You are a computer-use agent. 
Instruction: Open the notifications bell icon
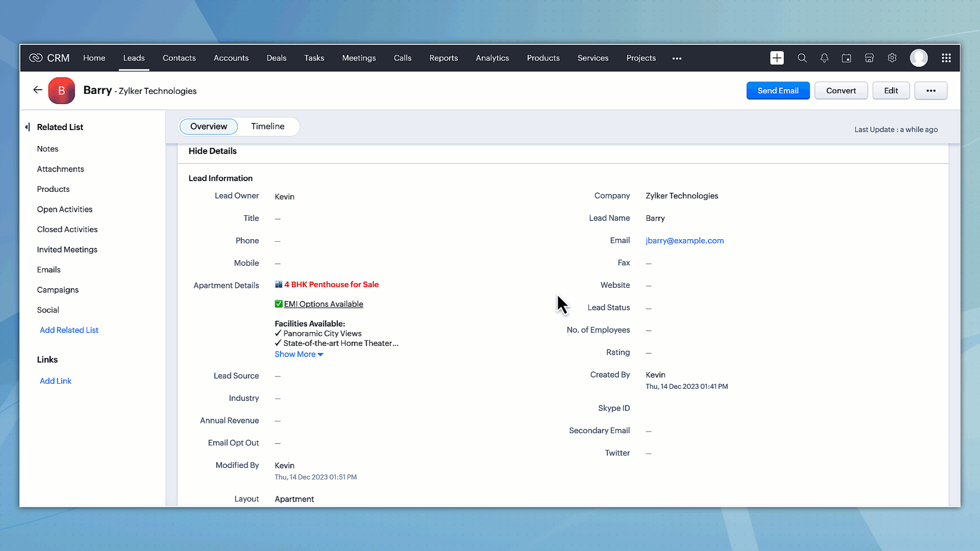coord(824,58)
